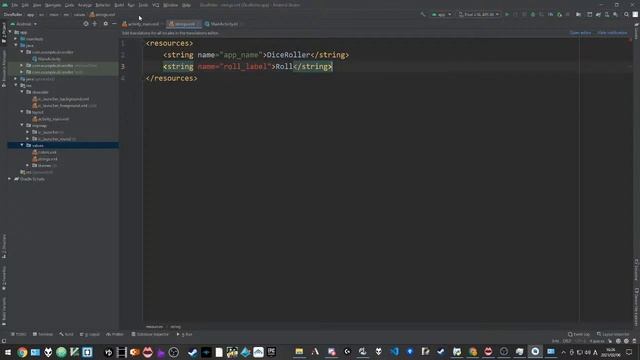
Task: Collapse the drawable folder arrow
Action: (22, 92)
